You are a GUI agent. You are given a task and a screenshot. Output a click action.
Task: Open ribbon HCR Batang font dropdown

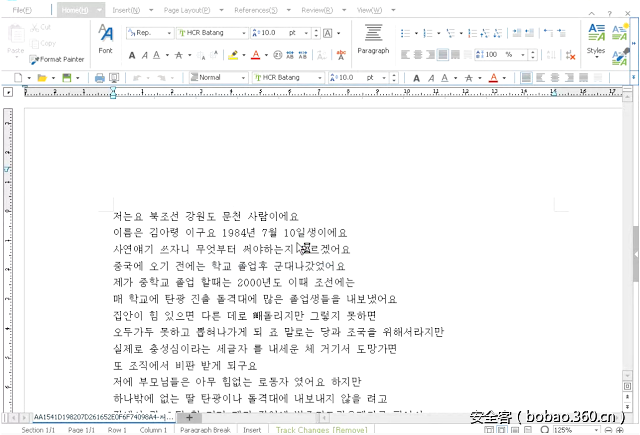(x=244, y=33)
